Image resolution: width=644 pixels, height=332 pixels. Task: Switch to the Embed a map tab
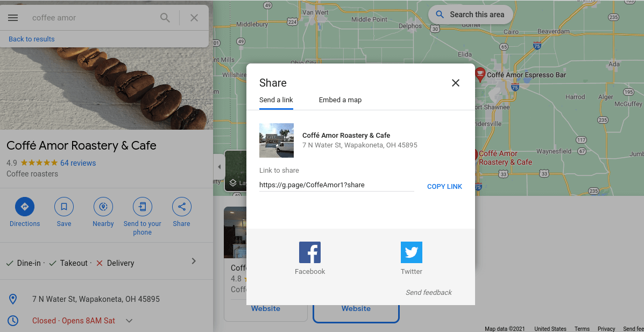[x=340, y=100]
